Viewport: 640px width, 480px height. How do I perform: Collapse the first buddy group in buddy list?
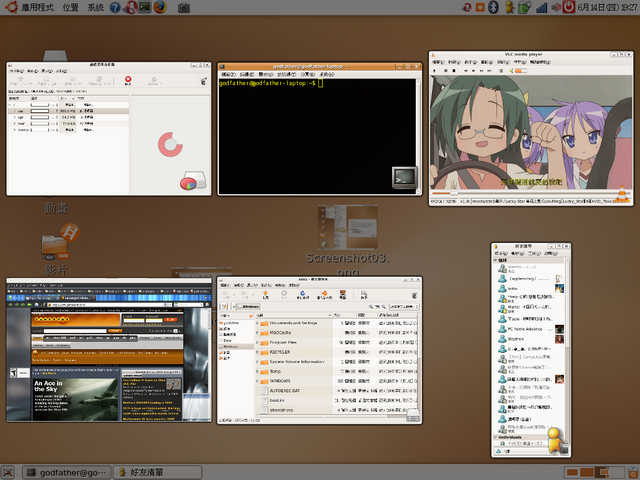[x=496, y=260]
